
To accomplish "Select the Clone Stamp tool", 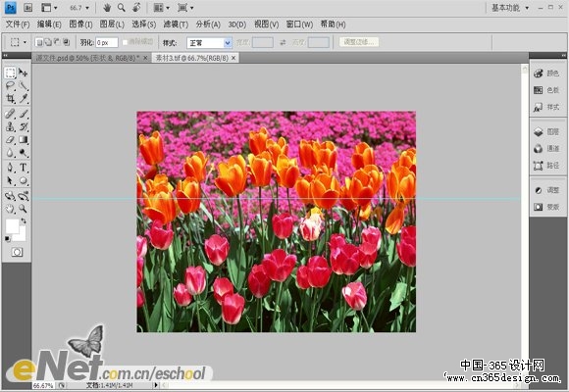I will pyautogui.click(x=10, y=126).
